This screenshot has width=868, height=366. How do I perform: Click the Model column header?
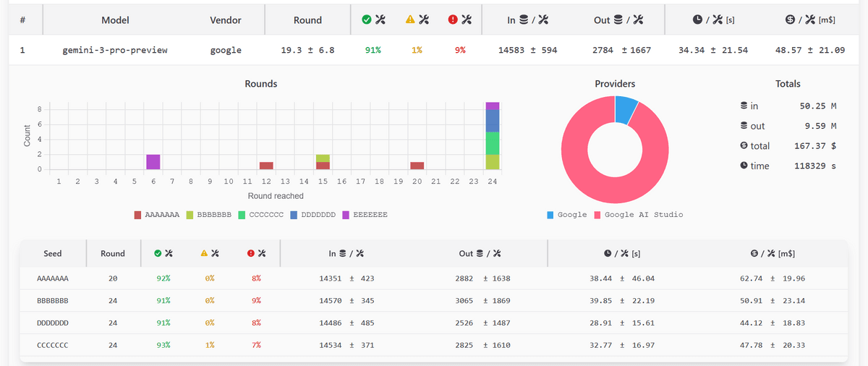(115, 20)
